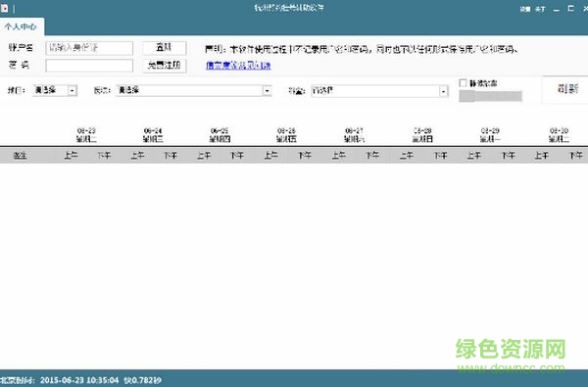This screenshot has width=588, height=387.
Task: Click the 06-26 date header
Action: pos(286,134)
